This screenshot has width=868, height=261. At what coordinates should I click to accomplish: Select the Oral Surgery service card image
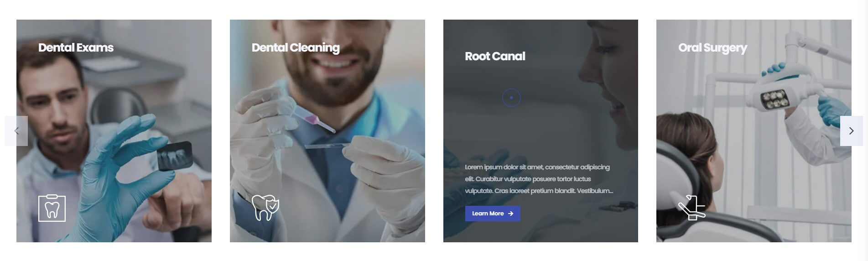(754, 131)
